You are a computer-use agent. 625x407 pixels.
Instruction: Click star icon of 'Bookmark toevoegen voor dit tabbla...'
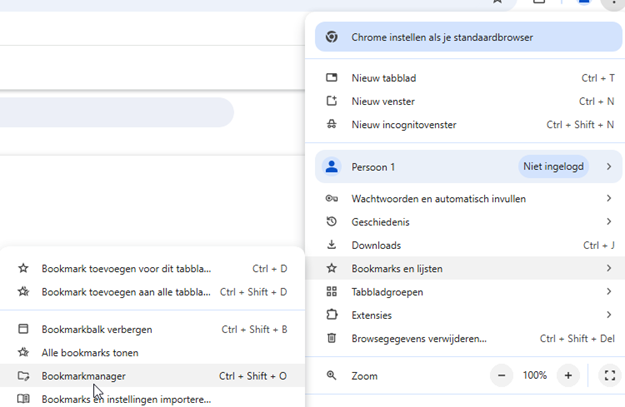23,268
